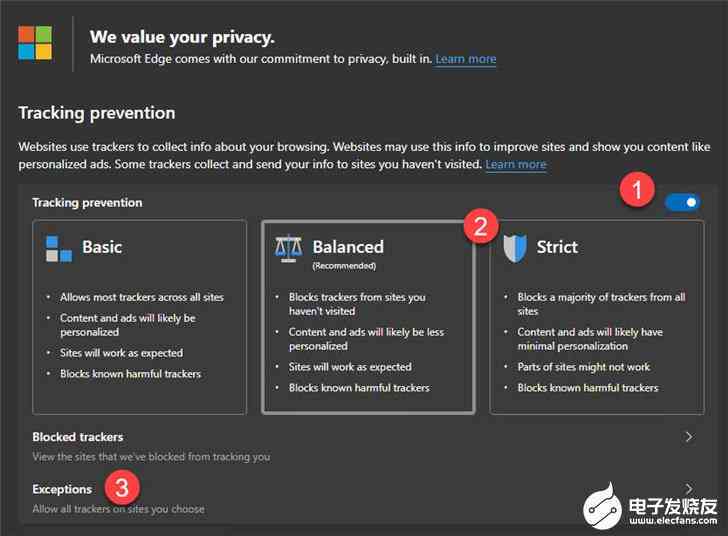Open the Exceptions row
Screen dimensions: 728x536
[364, 498]
